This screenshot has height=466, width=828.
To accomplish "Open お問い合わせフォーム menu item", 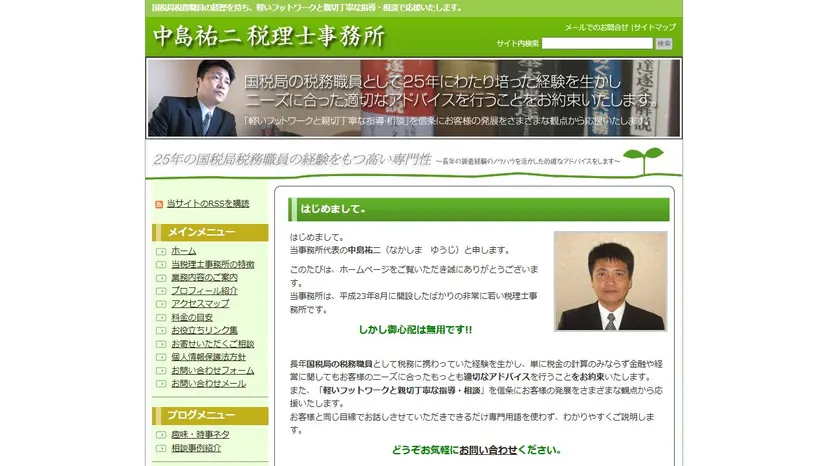I will pos(213,370).
